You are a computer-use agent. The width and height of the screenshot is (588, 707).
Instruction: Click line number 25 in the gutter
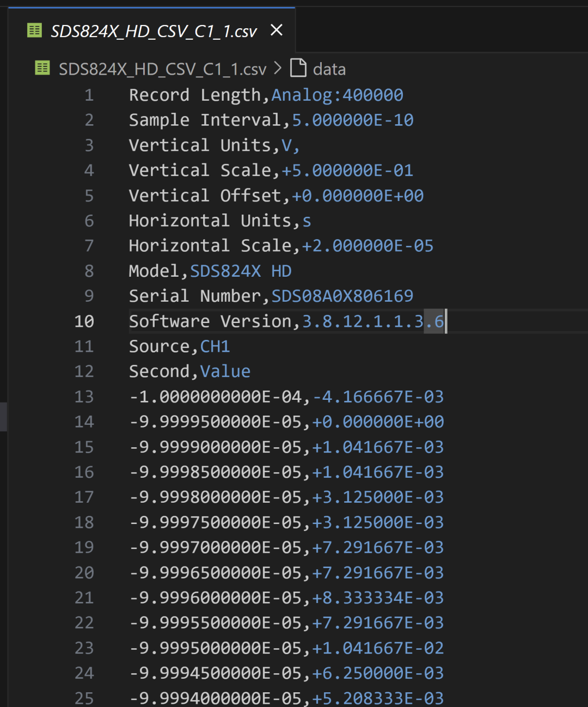tap(84, 698)
